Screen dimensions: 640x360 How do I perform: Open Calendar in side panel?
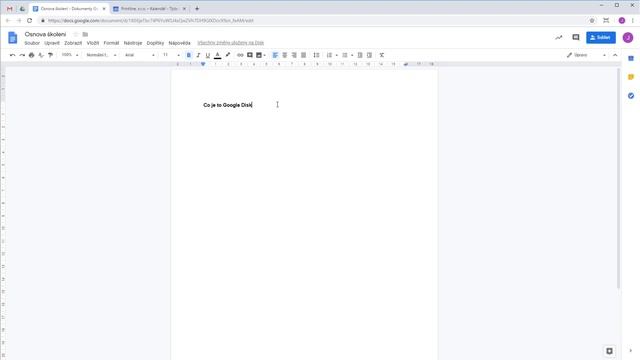pos(631,58)
